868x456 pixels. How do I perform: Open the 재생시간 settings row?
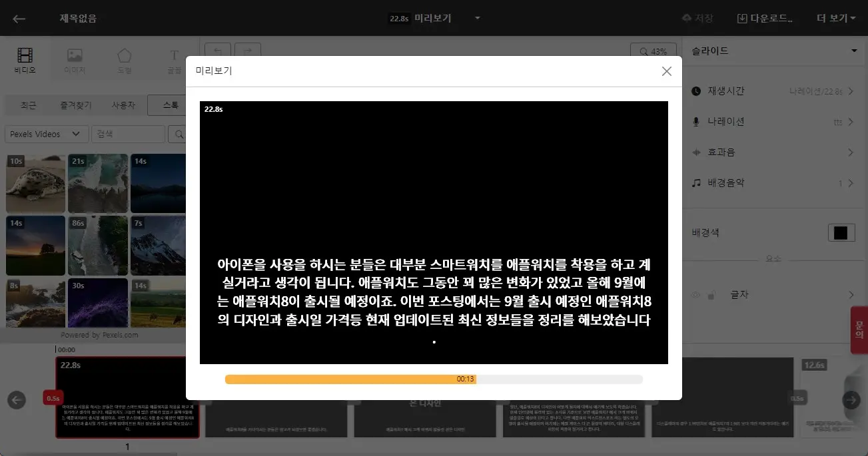point(773,91)
